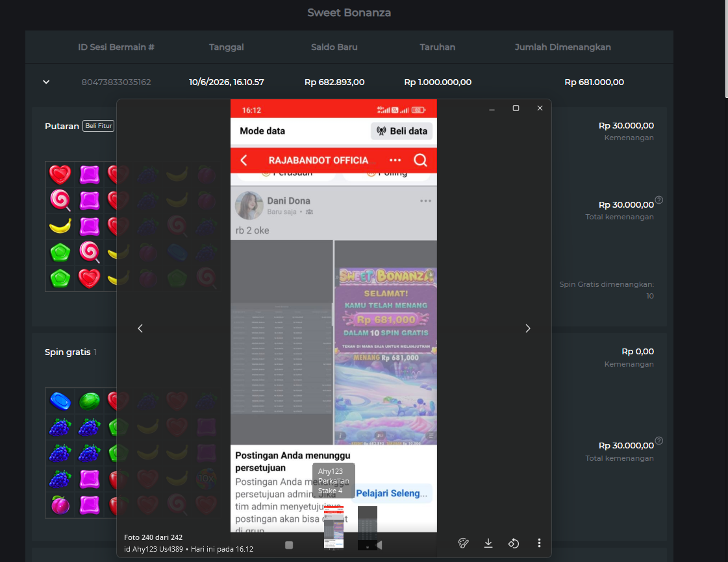Image resolution: width=728 pixels, height=562 pixels.
Task: Click the Rp 682.893,00 balance cell
Action: (x=334, y=82)
